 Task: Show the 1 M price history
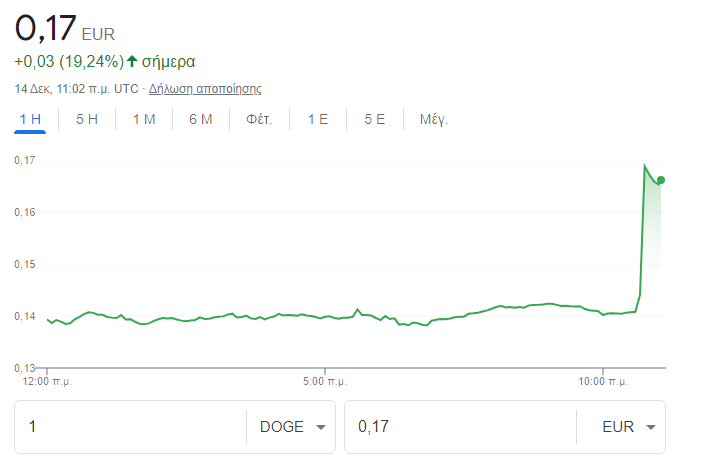click(x=144, y=119)
